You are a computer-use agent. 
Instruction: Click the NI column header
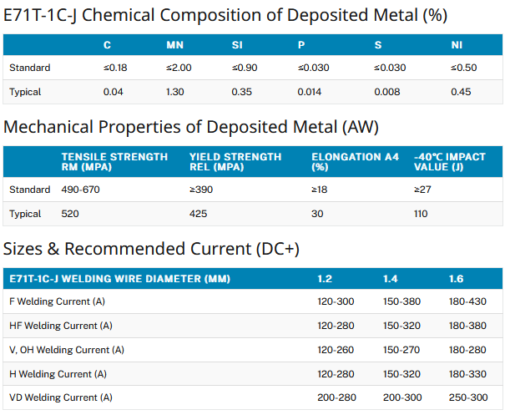(456, 46)
